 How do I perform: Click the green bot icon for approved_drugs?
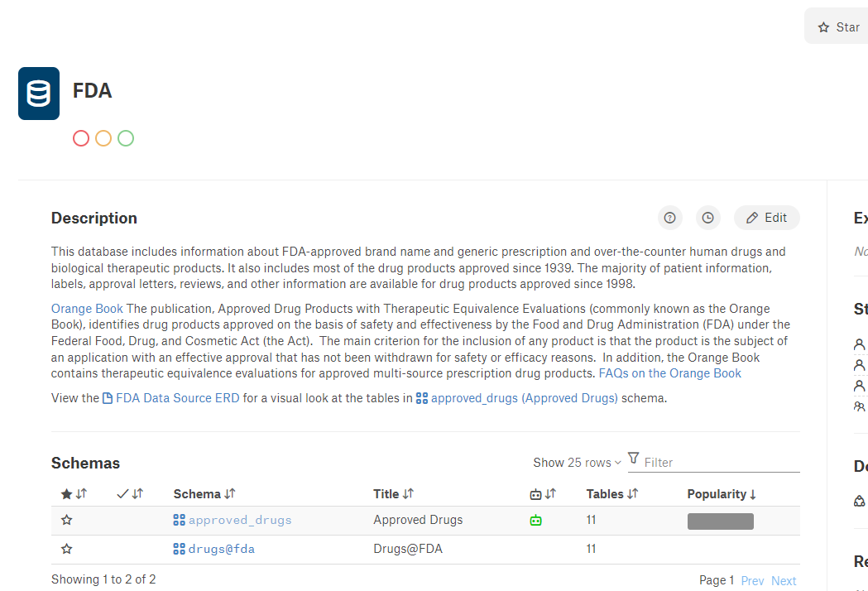tap(535, 520)
